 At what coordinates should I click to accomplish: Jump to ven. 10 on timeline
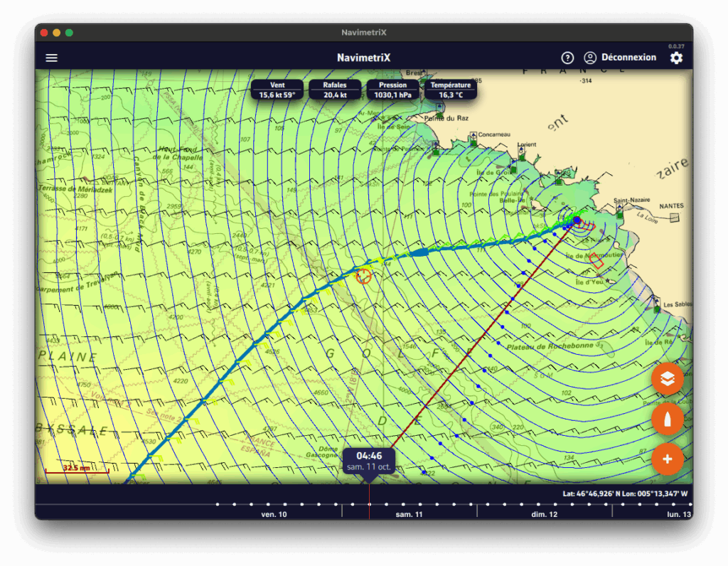point(274,513)
